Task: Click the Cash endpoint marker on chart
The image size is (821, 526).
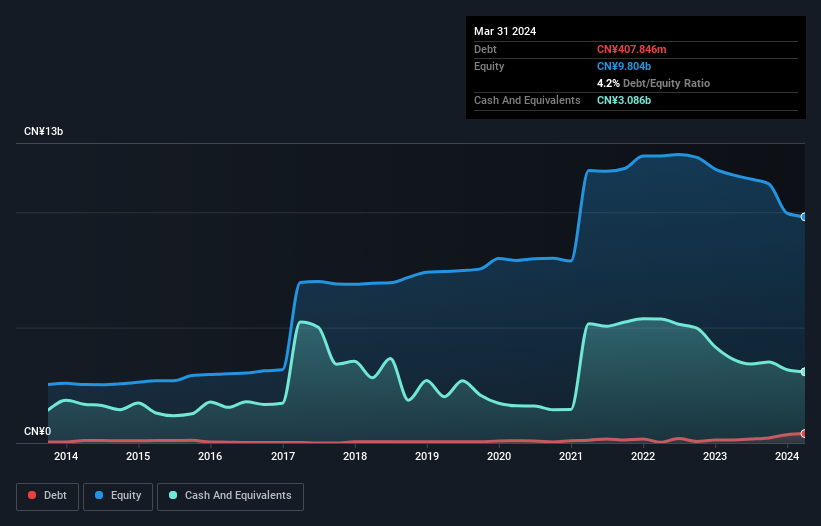Action: 804,372
